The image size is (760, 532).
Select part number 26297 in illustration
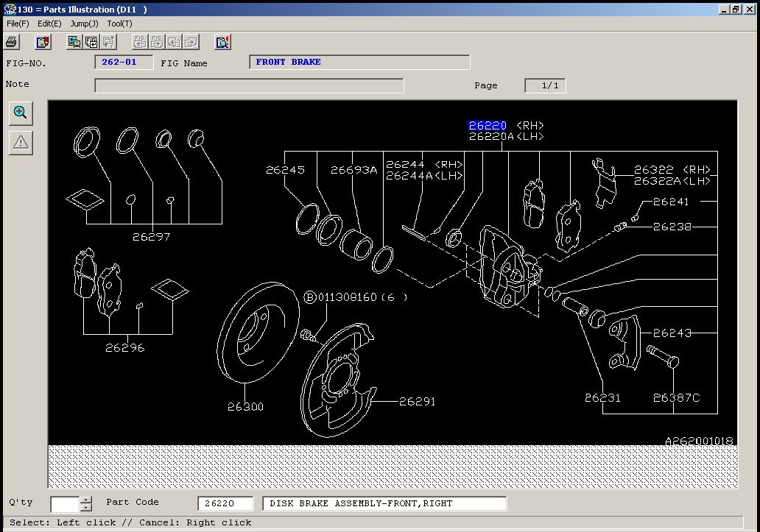tap(151, 237)
